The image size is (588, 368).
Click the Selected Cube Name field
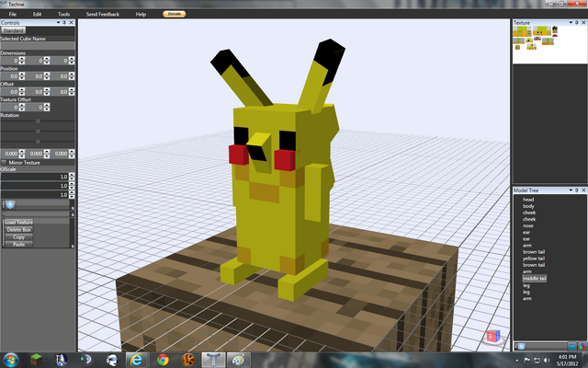(38, 45)
